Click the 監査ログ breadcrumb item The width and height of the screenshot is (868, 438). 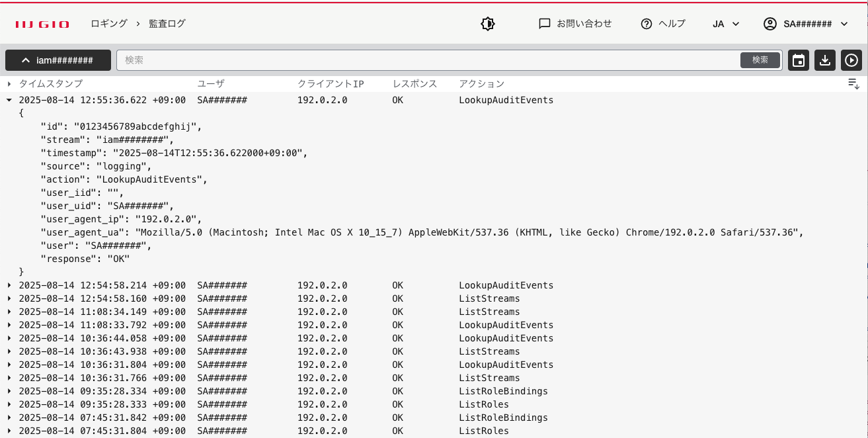pyautogui.click(x=167, y=24)
